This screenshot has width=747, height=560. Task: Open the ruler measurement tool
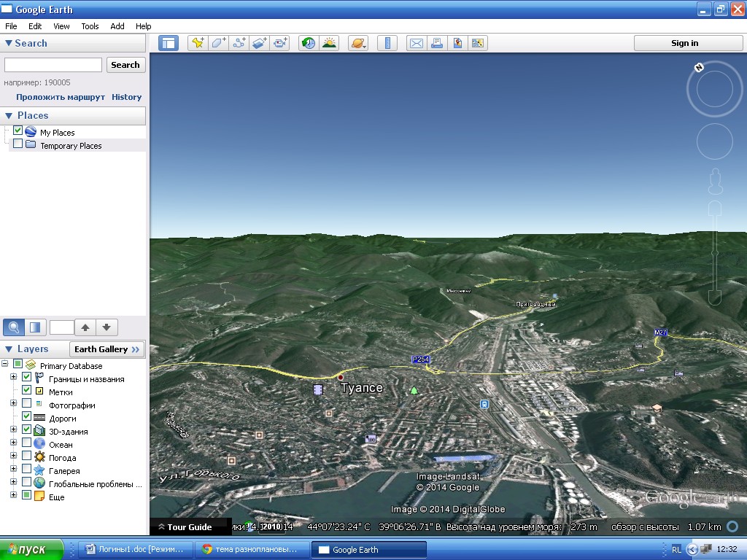coord(387,43)
